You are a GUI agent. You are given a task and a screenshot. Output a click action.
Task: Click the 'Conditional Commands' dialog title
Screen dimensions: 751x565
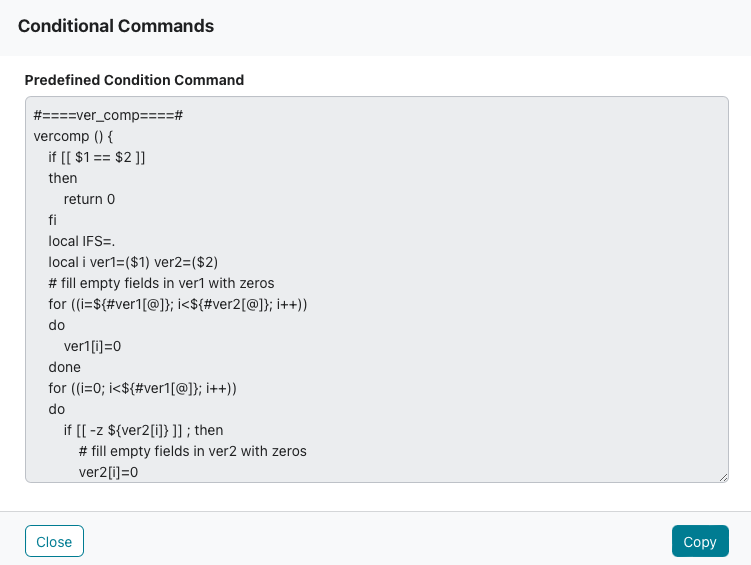[x=116, y=26]
